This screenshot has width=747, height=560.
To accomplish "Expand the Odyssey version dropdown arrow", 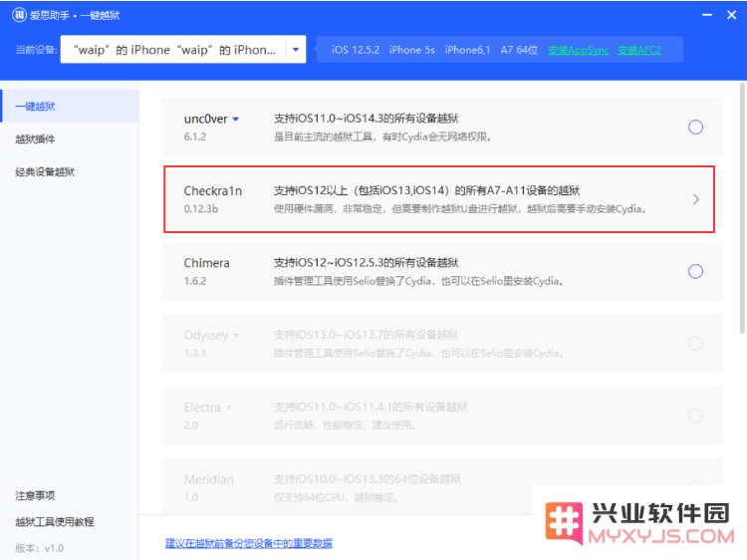I will 236,336.
